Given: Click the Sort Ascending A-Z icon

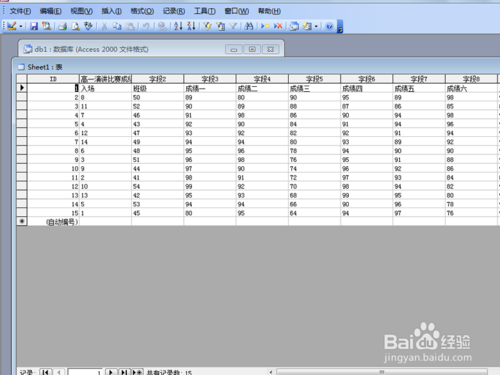Looking at the screenshot, I should click(x=178, y=26).
